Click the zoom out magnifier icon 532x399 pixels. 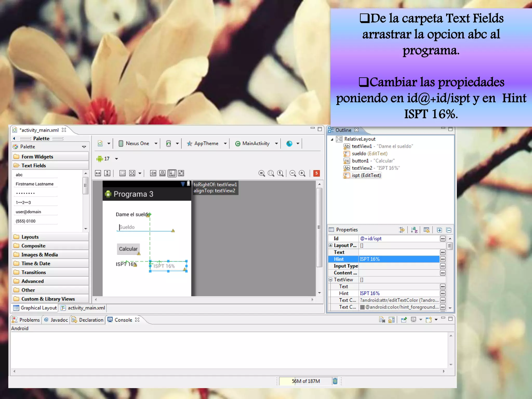[292, 173]
